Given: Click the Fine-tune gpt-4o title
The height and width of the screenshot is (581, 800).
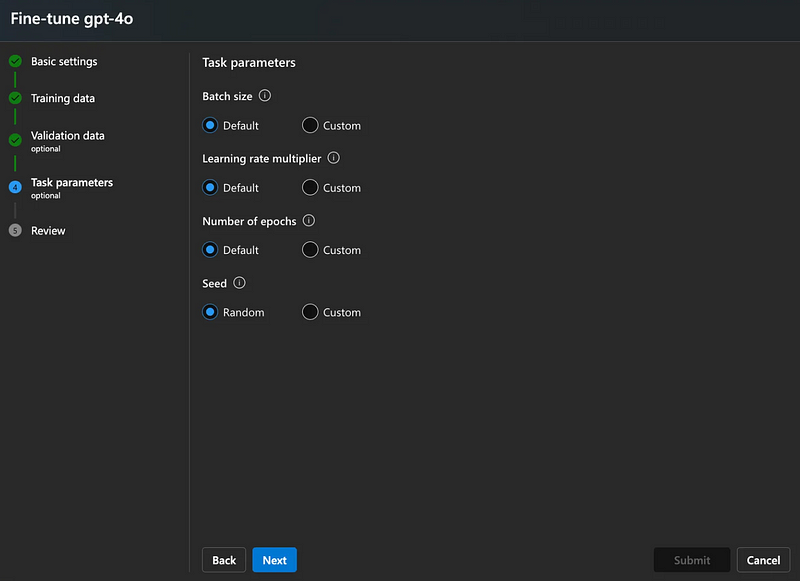Looking at the screenshot, I should coord(72,19).
